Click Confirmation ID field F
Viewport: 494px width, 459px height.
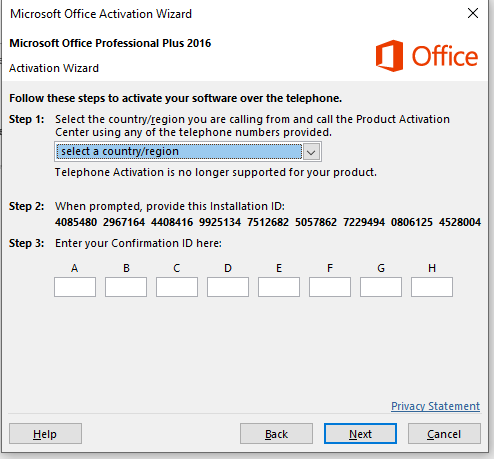(x=330, y=287)
